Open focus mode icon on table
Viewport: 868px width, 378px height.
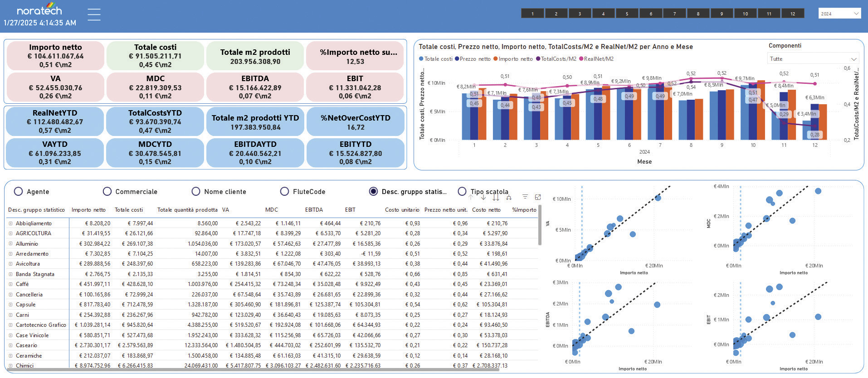tap(538, 197)
